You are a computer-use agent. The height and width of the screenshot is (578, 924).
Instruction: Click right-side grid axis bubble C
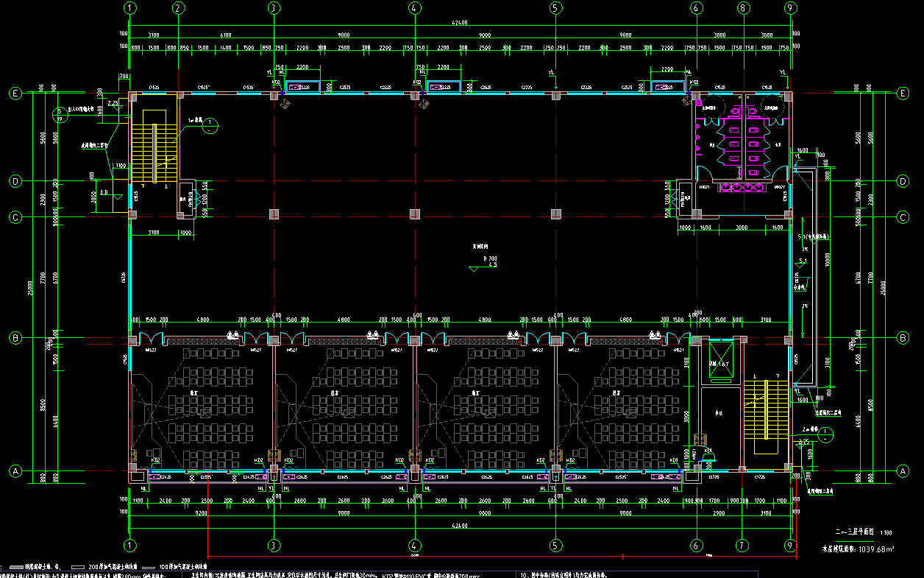pos(903,216)
